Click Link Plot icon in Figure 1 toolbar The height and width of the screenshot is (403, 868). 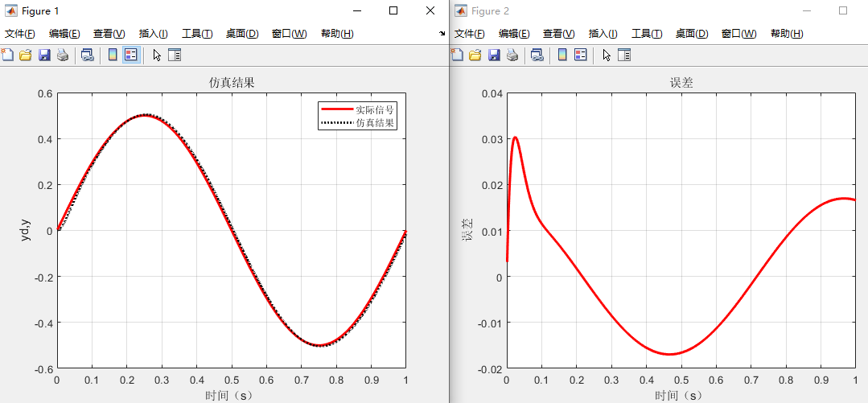tap(88, 55)
